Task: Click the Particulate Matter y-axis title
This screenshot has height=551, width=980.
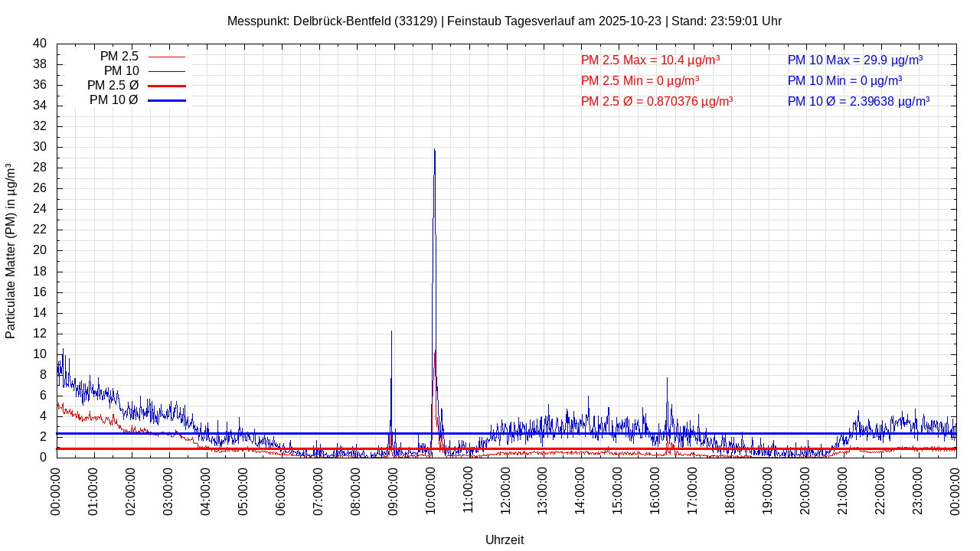Action: pos(11,250)
